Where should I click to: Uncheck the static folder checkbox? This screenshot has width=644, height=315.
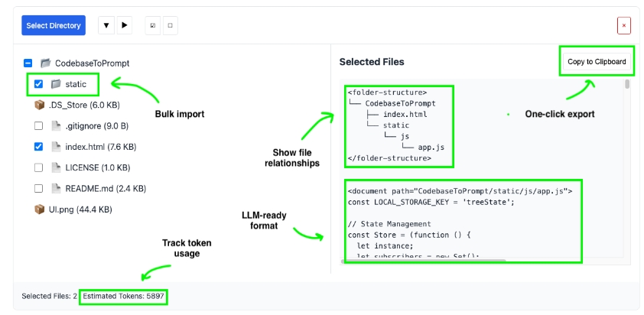(38, 84)
